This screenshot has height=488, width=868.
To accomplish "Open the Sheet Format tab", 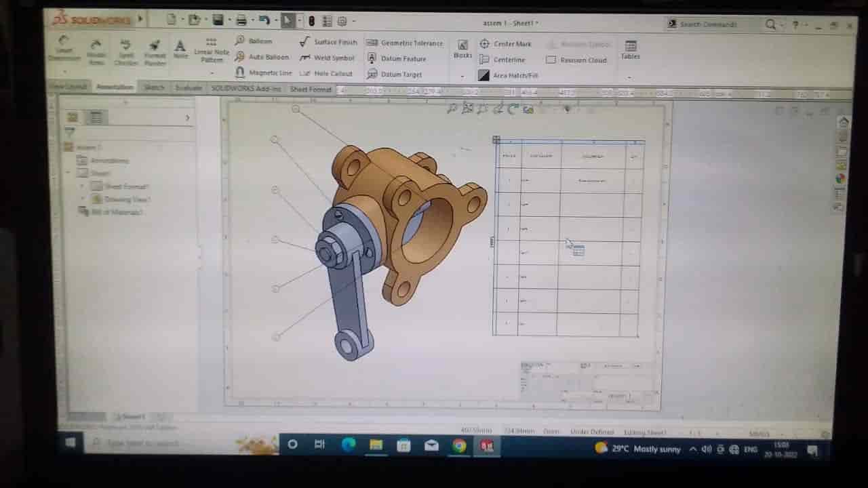I will [x=311, y=89].
